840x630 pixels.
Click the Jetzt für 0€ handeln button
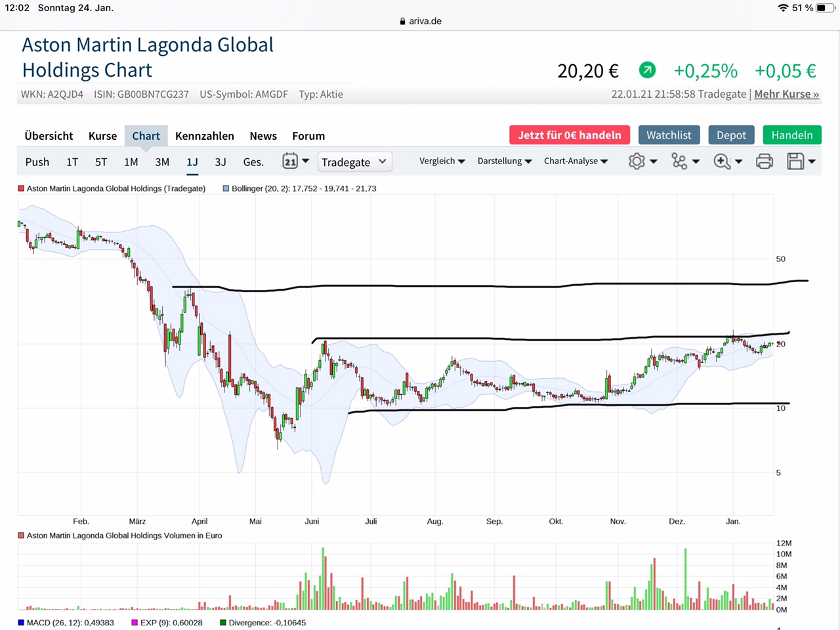570,135
